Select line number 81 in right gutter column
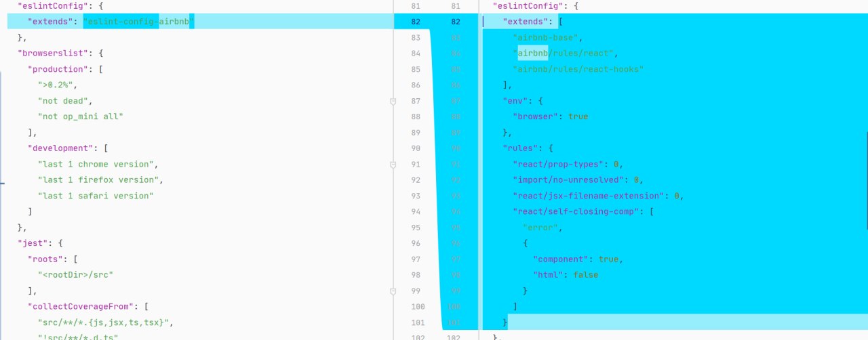 click(455, 6)
